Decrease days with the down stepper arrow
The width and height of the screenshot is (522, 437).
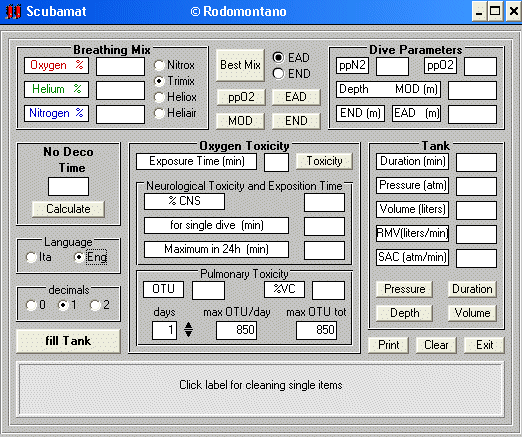[188, 333]
